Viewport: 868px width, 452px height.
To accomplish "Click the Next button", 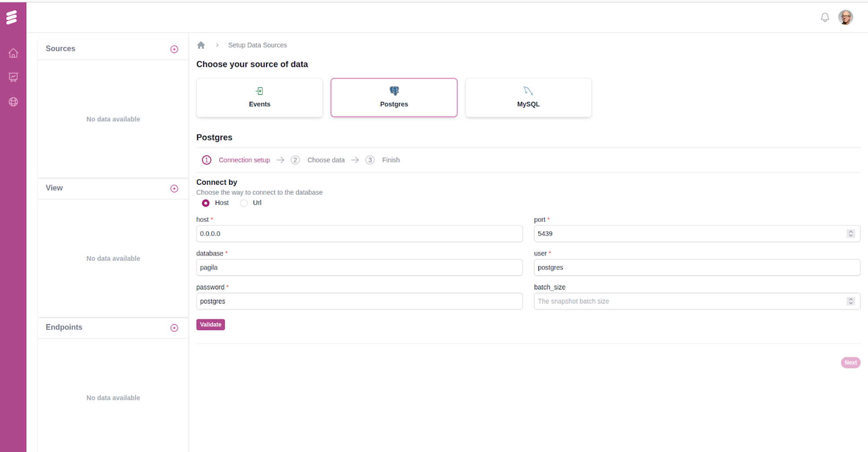I will [x=850, y=363].
